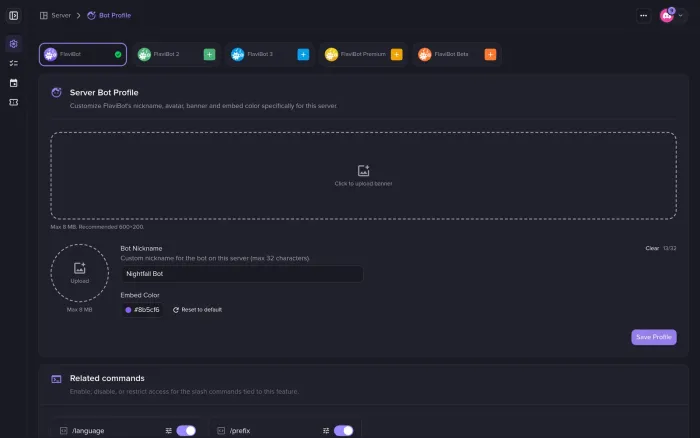Toggle the sidebar panel icon

coord(13,16)
